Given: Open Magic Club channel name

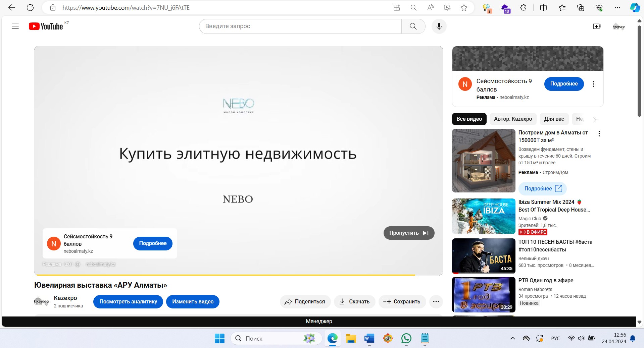Looking at the screenshot, I should point(530,219).
